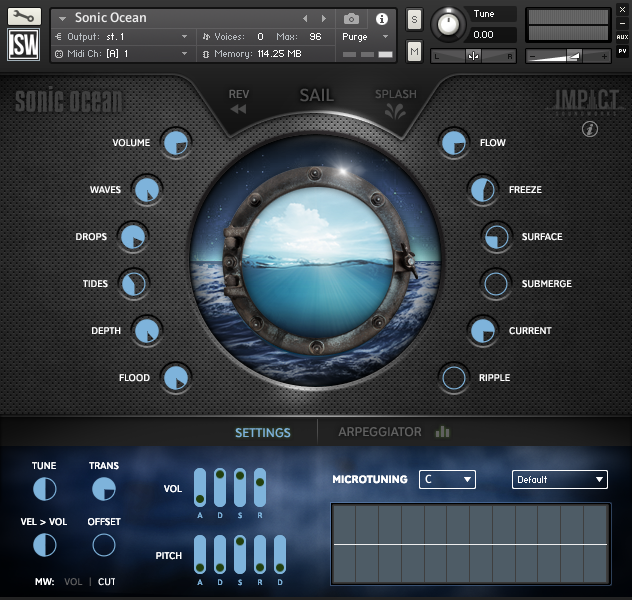
Task: Click the Voices count 0
Action: (x=260, y=37)
